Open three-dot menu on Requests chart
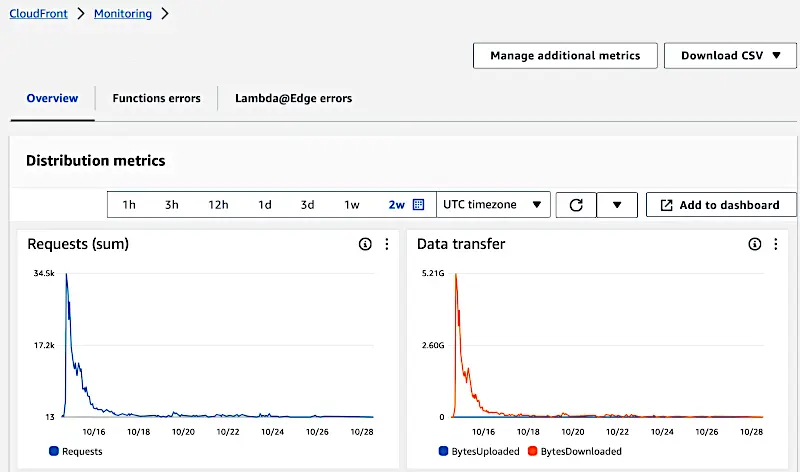Viewport: 800px width, 472px height. click(386, 244)
